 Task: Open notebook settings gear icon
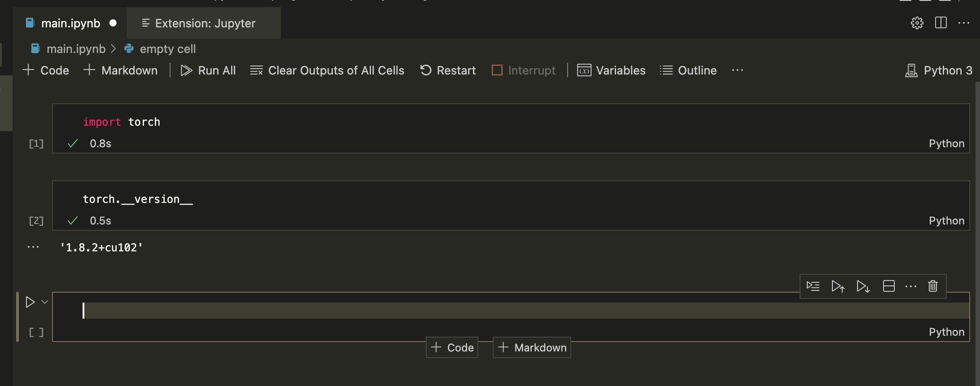(917, 23)
